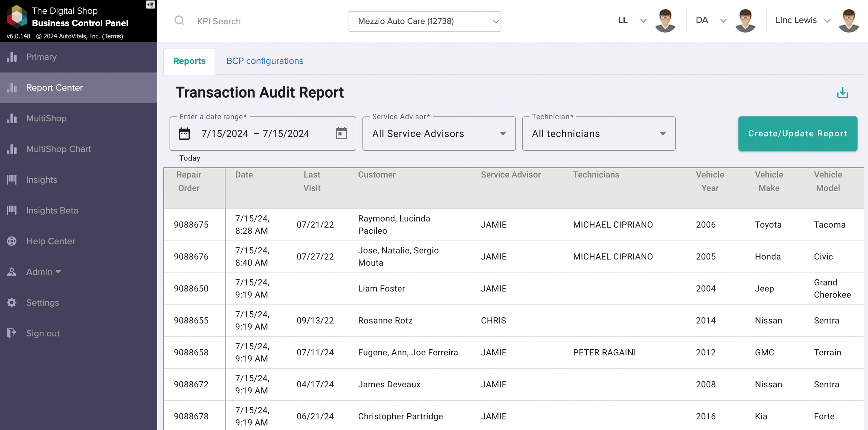
Task: Expand the LL user chevron
Action: tap(643, 21)
